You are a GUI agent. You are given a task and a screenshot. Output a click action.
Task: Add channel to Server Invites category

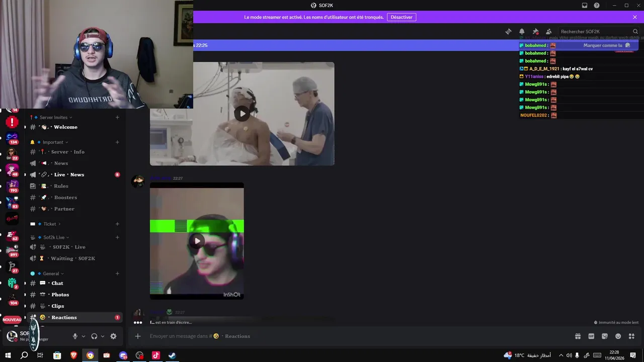click(117, 118)
